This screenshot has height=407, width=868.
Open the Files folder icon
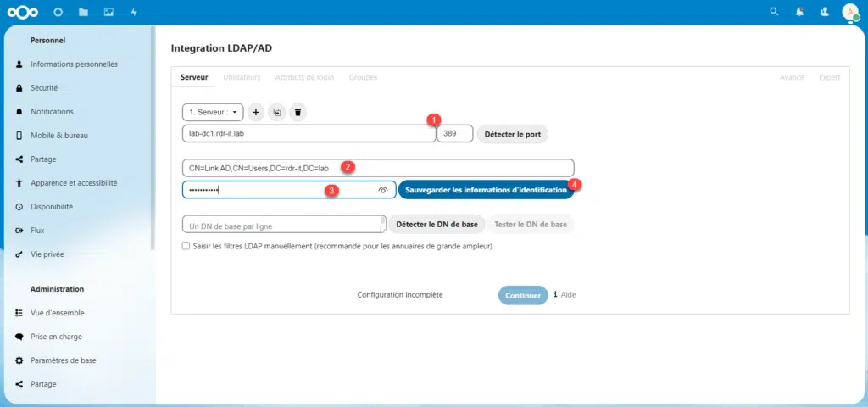84,12
